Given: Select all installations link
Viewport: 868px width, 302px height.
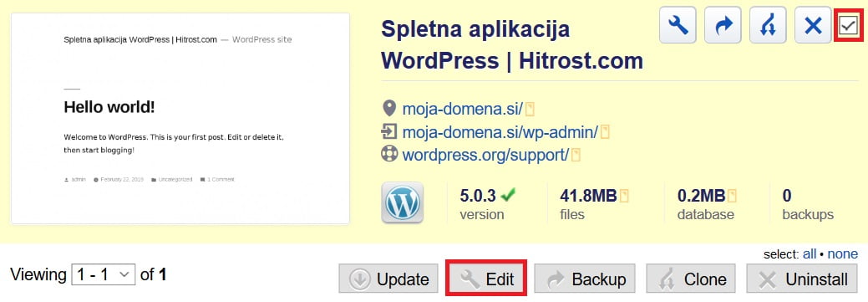Looking at the screenshot, I should (810, 254).
